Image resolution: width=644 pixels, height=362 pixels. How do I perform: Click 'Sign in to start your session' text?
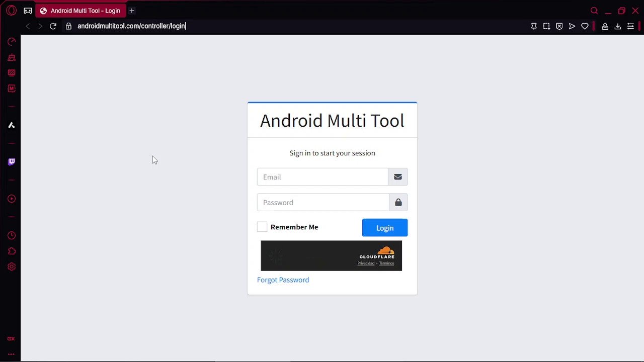[332, 153]
